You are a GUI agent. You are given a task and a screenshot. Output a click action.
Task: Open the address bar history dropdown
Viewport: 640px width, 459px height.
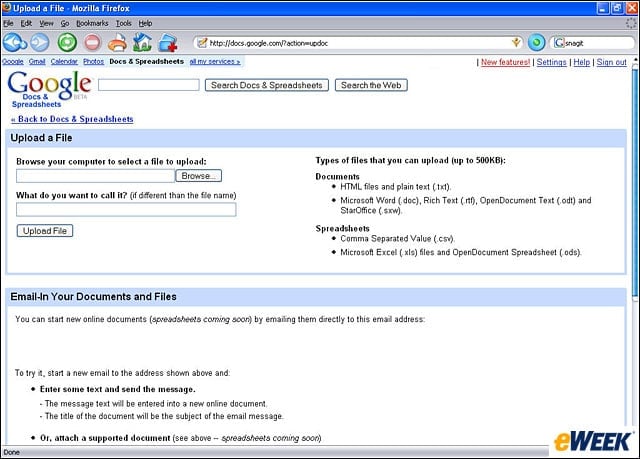516,42
